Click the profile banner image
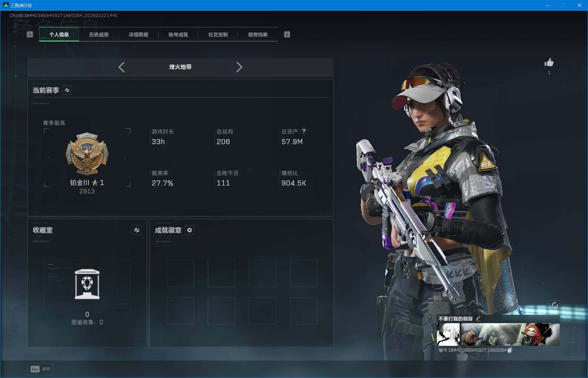588x378 pixels. pos(510,334)
